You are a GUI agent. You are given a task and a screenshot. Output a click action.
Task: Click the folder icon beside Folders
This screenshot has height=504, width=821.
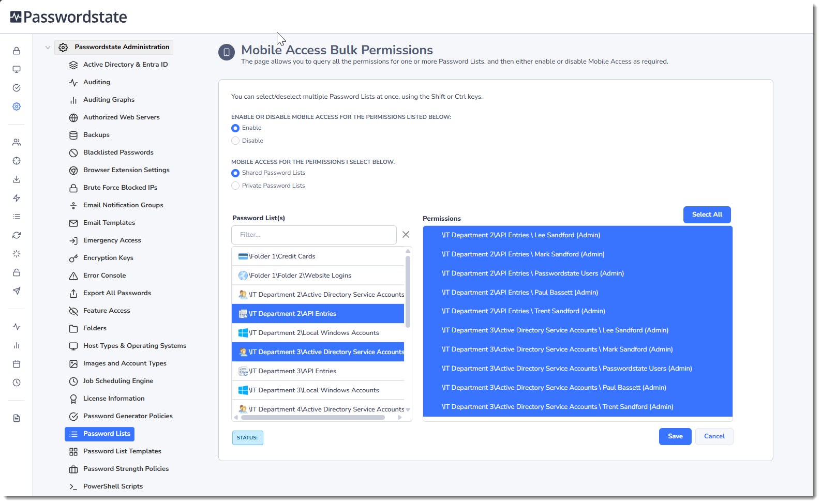coord(73,329)
